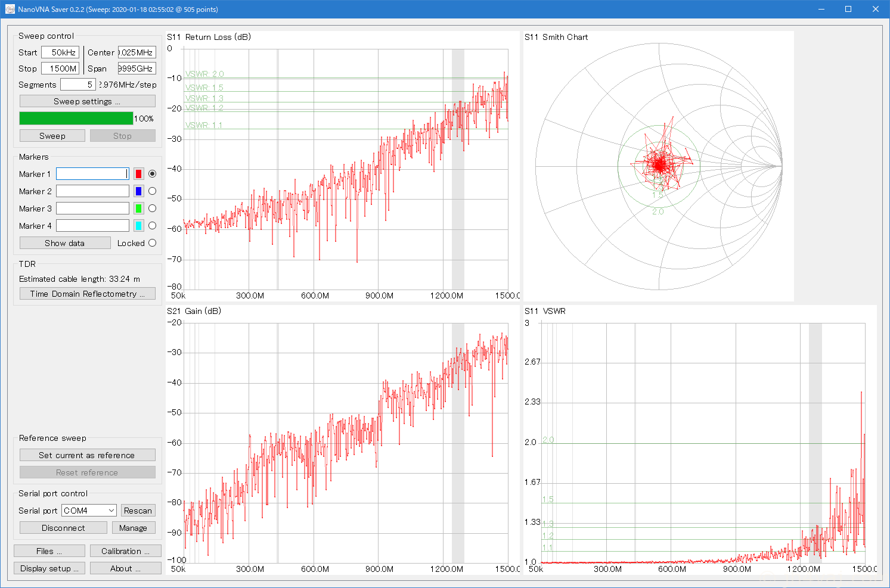Select the Marker 3 radio button
Image resolution: width=890 pixels, height=588 pixels.
[152, 209]
